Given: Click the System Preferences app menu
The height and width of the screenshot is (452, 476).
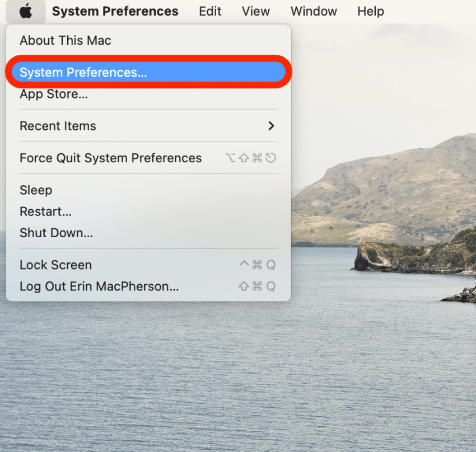Looking at the screenshot, I should point(115,11).
